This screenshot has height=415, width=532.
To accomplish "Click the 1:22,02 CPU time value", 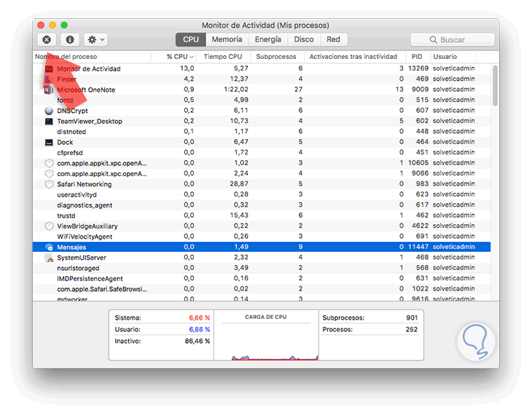I will click(236, 90).
